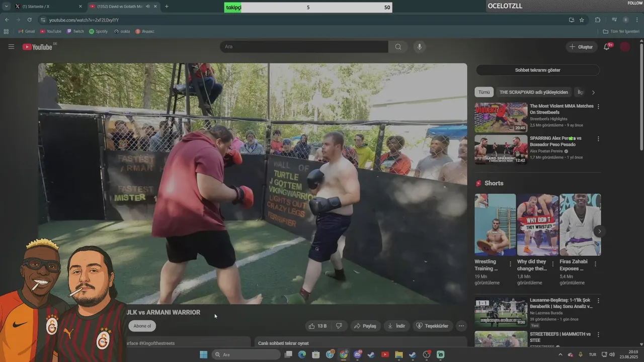Open options for SPARRING Alex Pereira video
The width and height of the screenshot is (644, 362).
[x=598, y=139]
